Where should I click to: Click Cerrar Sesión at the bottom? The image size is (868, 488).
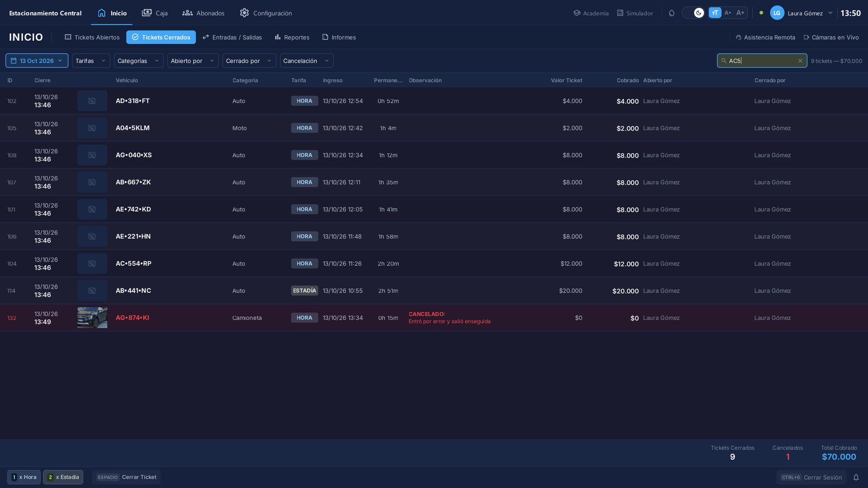[x=811, y=477]
